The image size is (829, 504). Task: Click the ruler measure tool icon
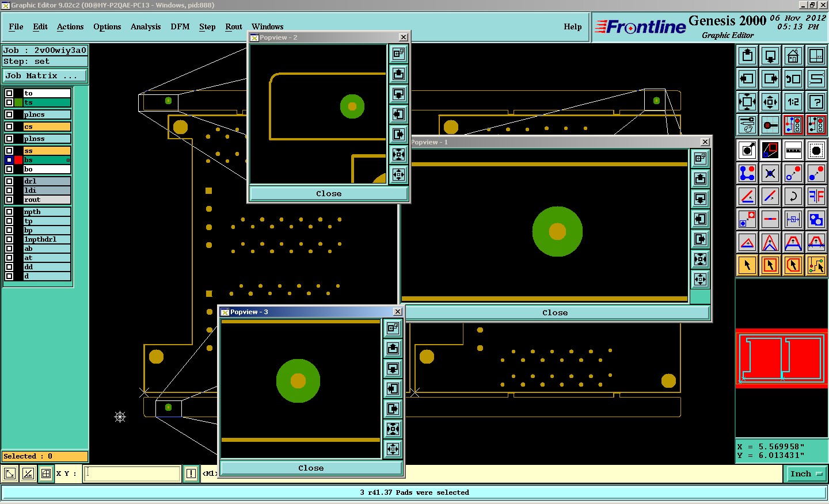pyautogui.click(x=793, y=150)
